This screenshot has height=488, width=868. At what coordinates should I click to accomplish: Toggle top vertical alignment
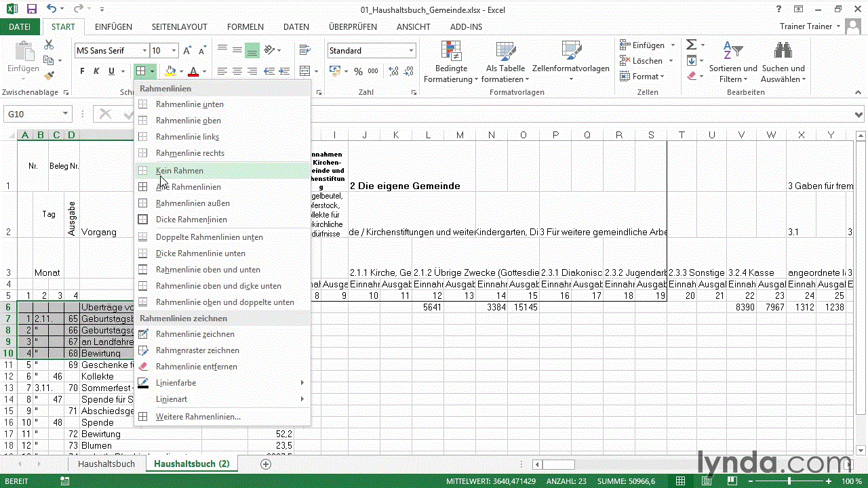(x=222, y=50)
